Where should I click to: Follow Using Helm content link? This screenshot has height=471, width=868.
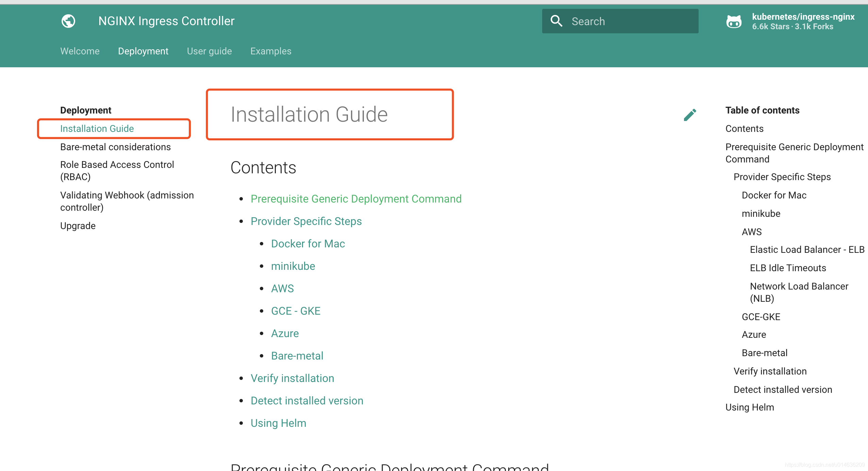(279, 423)
